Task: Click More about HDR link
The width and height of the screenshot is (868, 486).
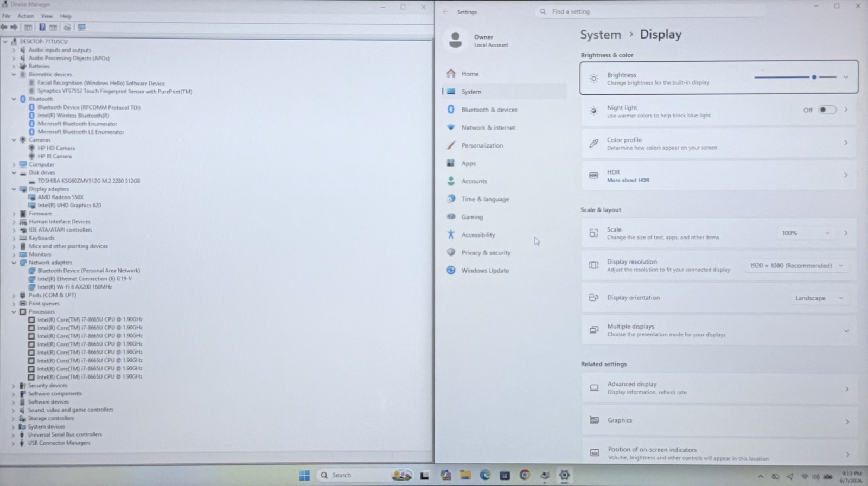Action: pyautogui.click(x=628, y=180)
